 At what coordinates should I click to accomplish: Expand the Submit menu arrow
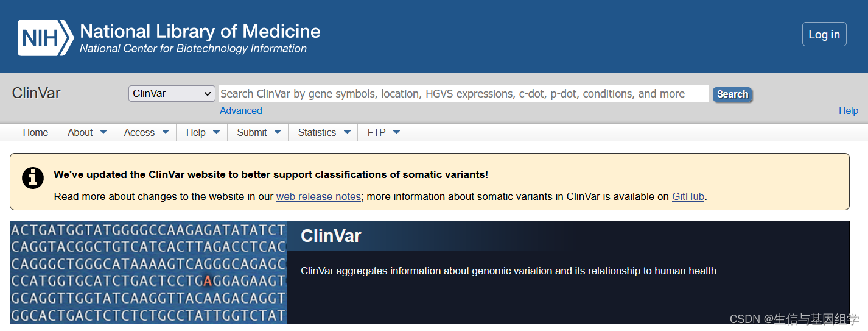(278, 132)
